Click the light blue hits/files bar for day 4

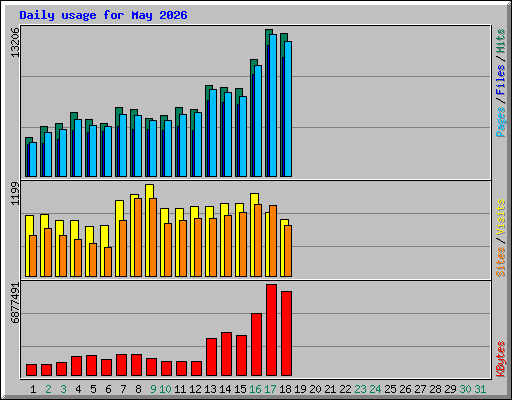coord(78,148)
